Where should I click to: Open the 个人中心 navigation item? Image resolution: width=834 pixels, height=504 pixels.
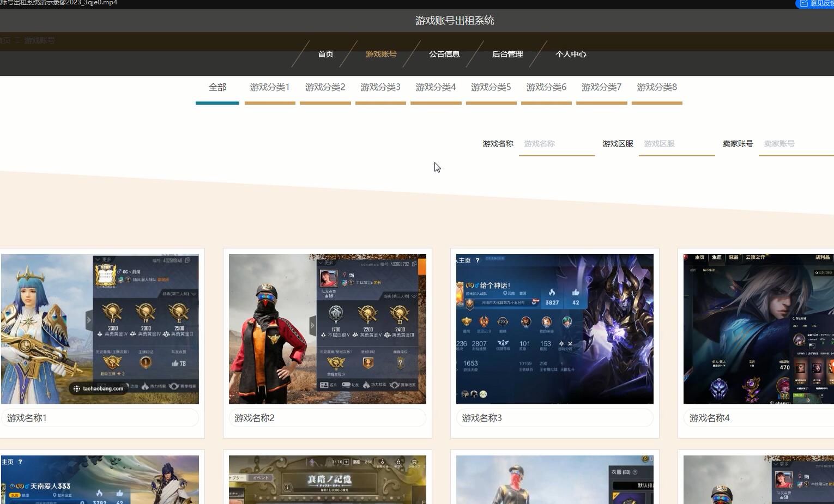(x=571, y=54)
